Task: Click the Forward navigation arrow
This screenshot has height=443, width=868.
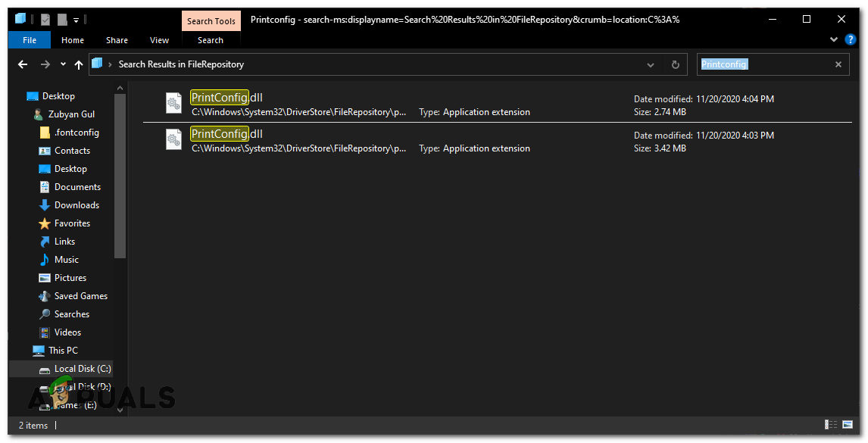Action: [45, 64]
